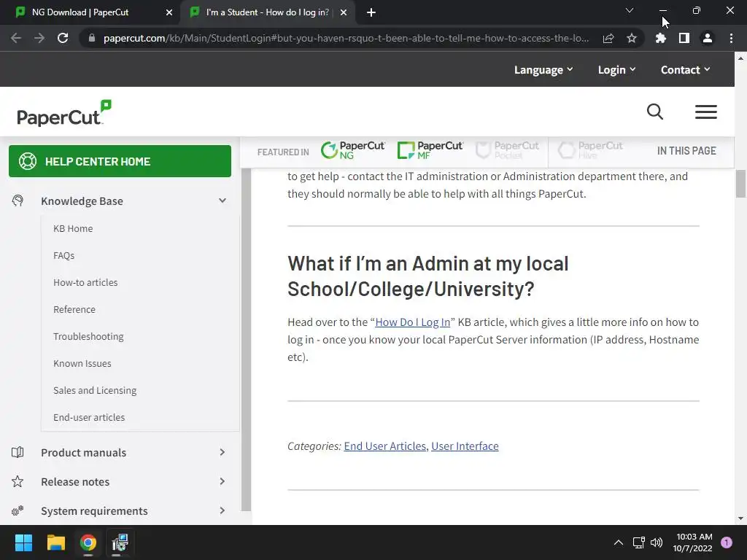Image resolution: width=747 pixels, height=560 pixels.
Task: Click the volume speaker tray icon
Action: tap(657, 542)
